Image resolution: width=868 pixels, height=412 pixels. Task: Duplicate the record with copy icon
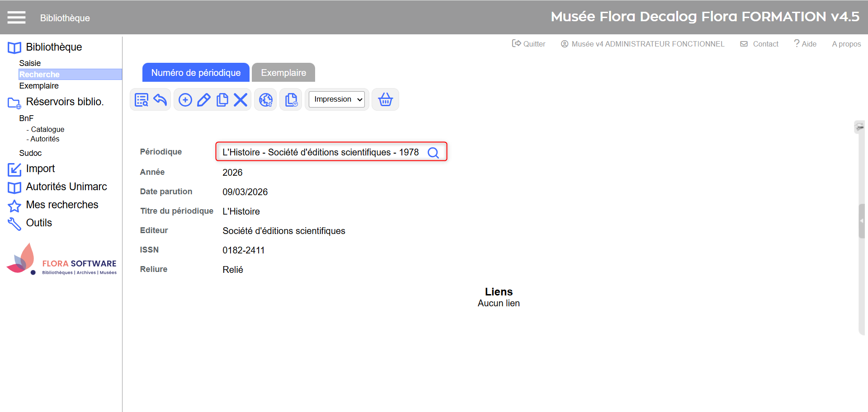tap(222, 100)
